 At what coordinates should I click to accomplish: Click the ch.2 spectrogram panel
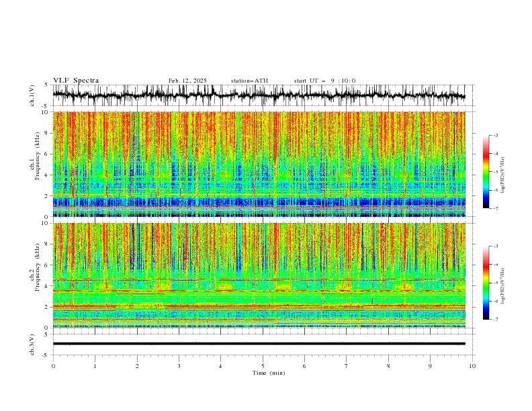point(259,275)
